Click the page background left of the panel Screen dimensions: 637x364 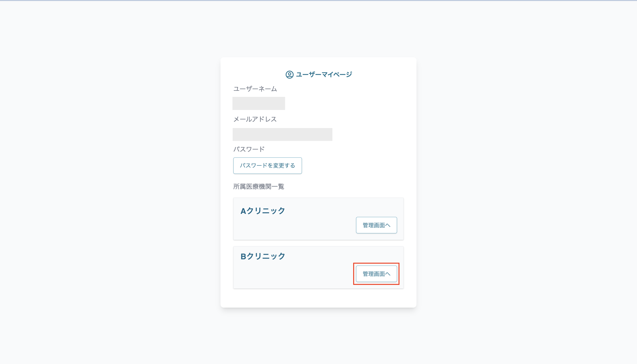tap(110, 182)
